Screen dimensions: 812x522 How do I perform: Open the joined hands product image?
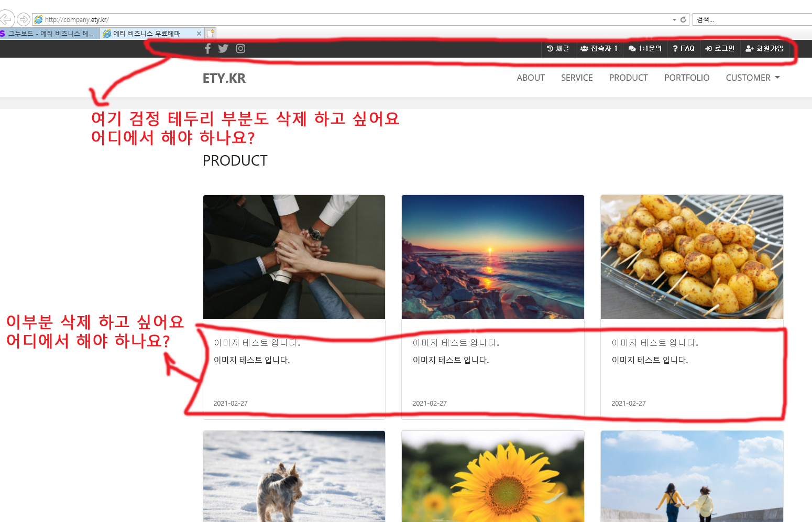294,257
